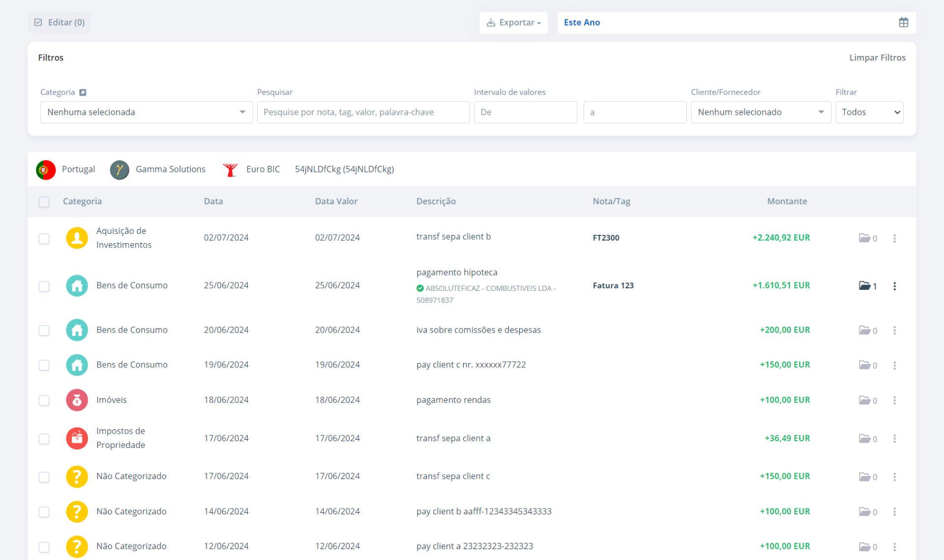Open three-dot menu for FT2300 transaction
Viewport: 944px width, 560px height.
[x=894, y=238]
